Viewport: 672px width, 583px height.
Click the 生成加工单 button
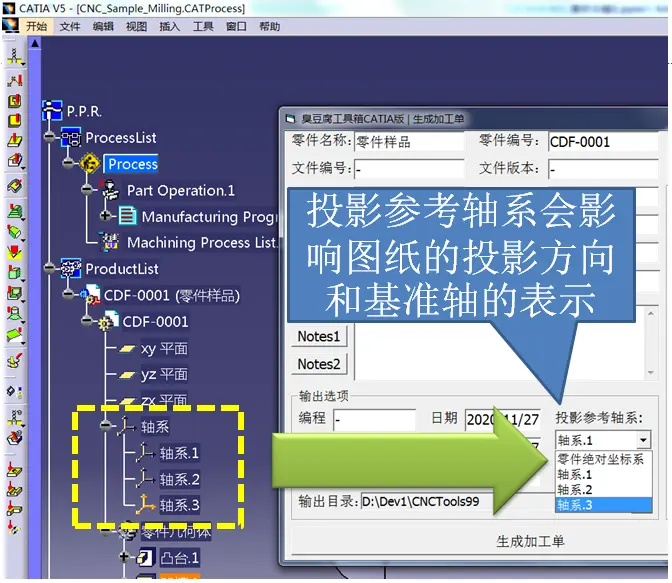530,541
